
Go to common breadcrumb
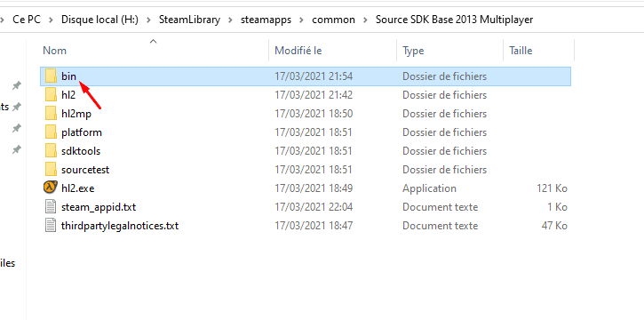[333, 20]
